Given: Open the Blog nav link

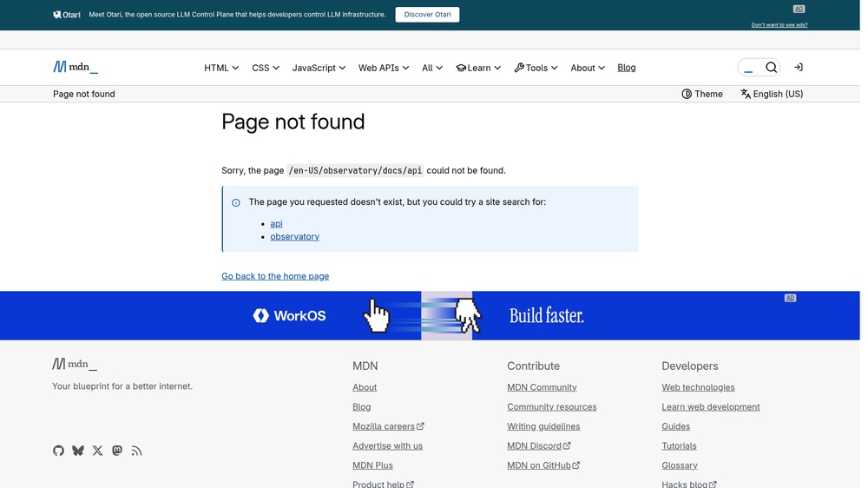Looking at the screenshot, I should pos(627,68).
